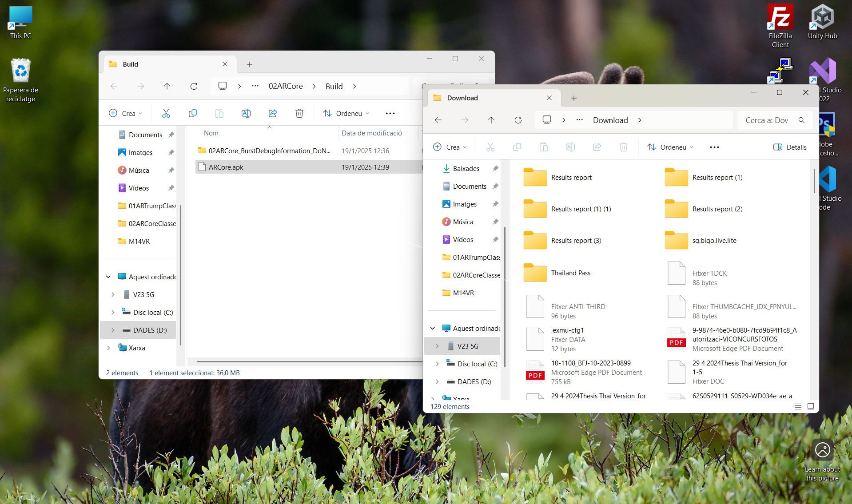
Task: Add a new tab in Download window
Action: [x=574, y=98]
